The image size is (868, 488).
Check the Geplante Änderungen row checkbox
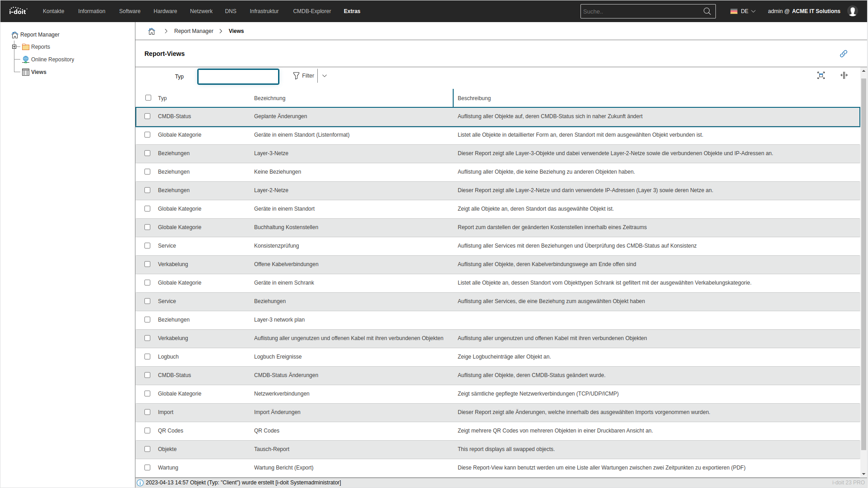[x=147, y=116]
